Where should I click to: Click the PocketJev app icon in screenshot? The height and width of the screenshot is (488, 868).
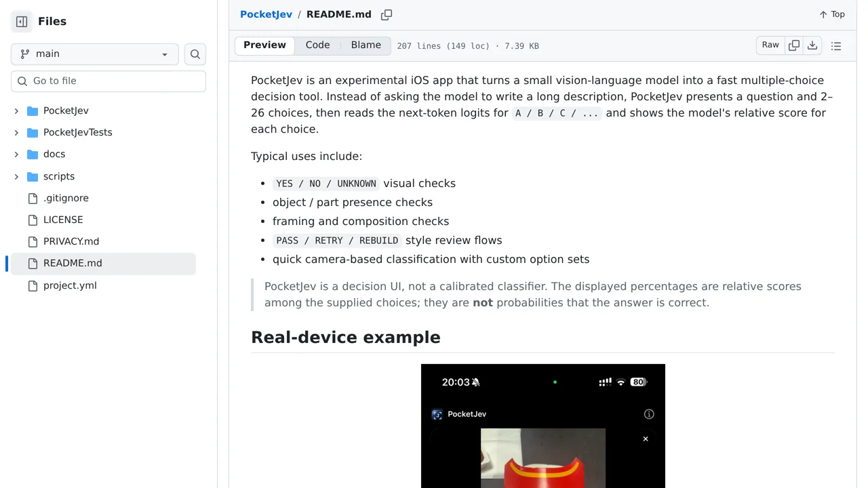pyautogui.click(x=437, y=414)
